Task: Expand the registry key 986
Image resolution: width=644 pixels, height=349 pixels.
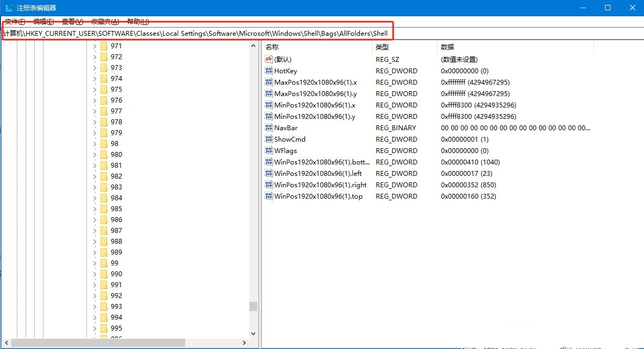Action: point(94,219)
